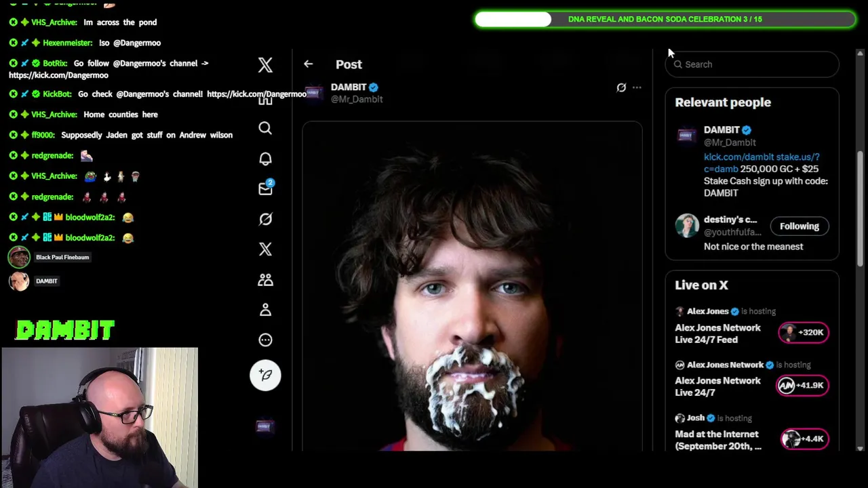868x488 pixels.
Task: Click DAMBIT avatar in the post header
Action: 313,93
